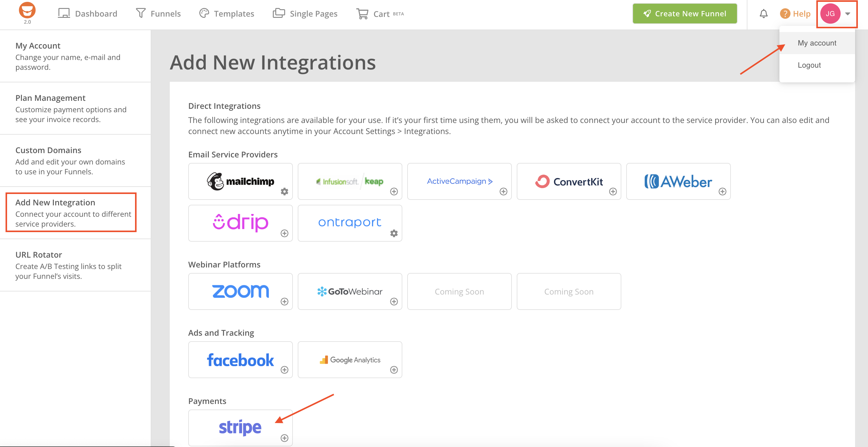Expand the JG profile dropdown arrow
The width and height of the screenshot is (868, 447).
[847, 14]
